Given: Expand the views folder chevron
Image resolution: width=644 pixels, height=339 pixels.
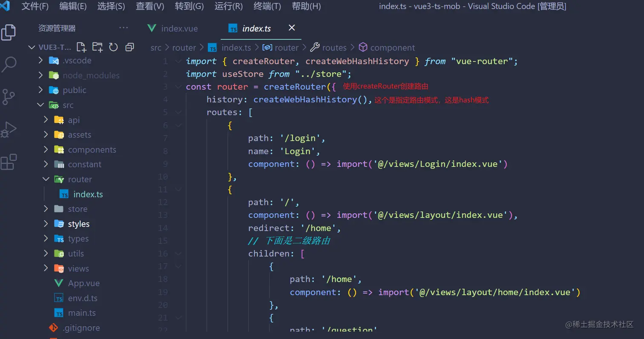Looking at the screenshot, I should pyautogui.click(x=46, y=269).
